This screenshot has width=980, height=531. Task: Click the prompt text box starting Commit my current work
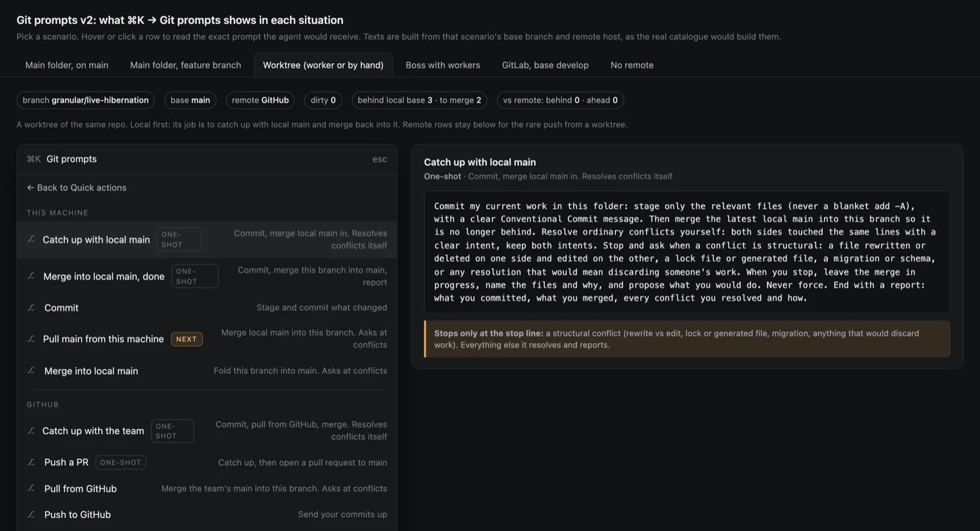coord(687,252)
